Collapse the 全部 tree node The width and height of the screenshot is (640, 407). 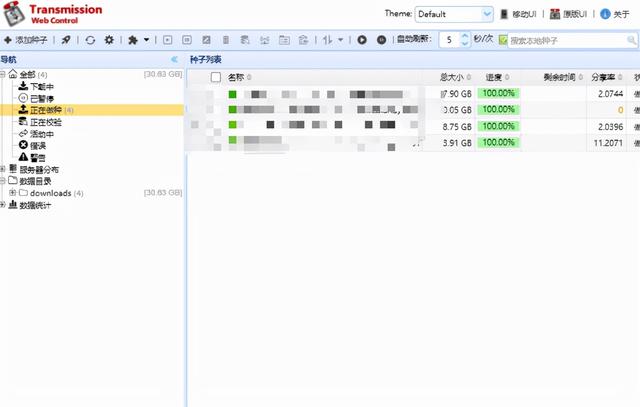[x=2, y=74]
